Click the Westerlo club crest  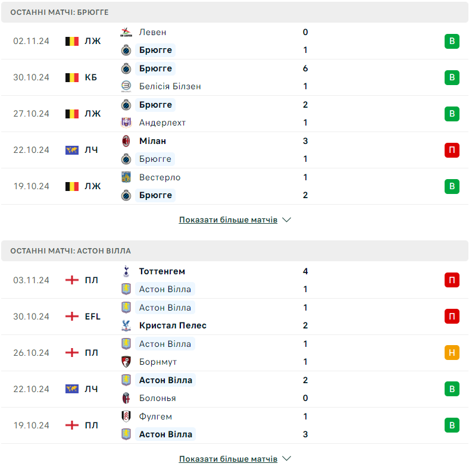point(126,177)
